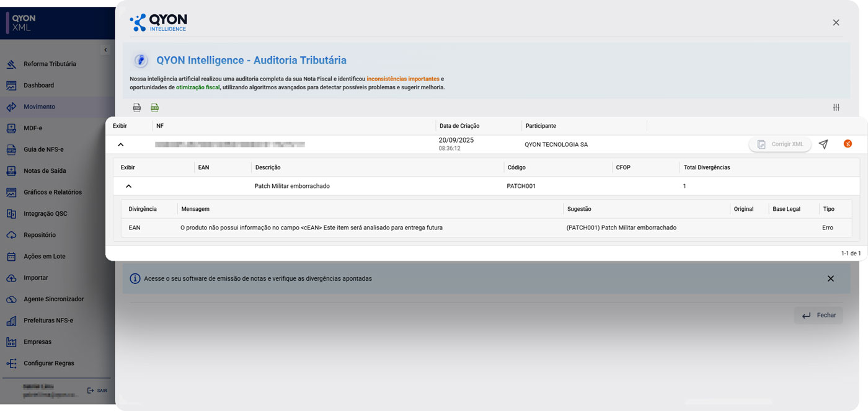The image size is (868, 411).
Task: Open Agente Sincronizador sidebar item
Action: click(x=53, y=299)
